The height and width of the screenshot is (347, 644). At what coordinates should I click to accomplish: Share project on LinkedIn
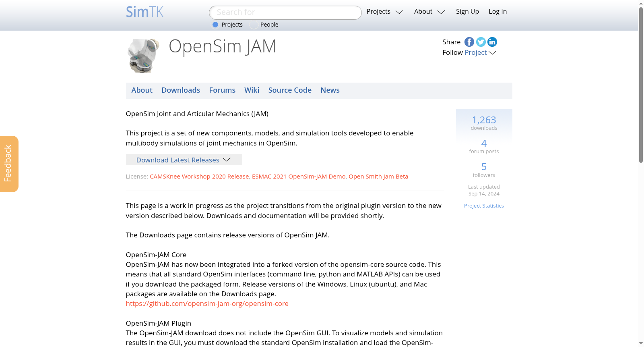[x=492, y=42]
